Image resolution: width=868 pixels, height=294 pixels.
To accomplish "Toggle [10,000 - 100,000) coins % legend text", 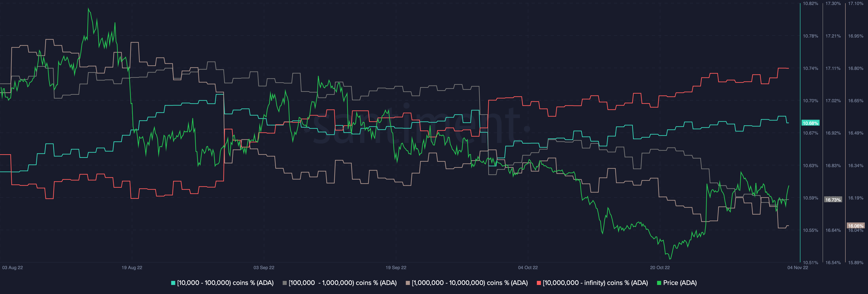I will (225, 283).
